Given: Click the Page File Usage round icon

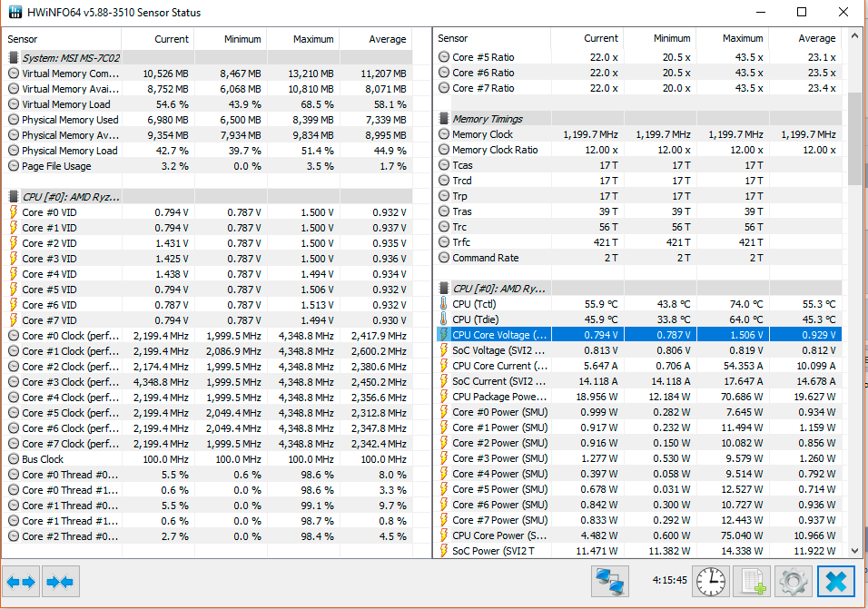Looking at the screenshot, I should (x=14, y=166).
